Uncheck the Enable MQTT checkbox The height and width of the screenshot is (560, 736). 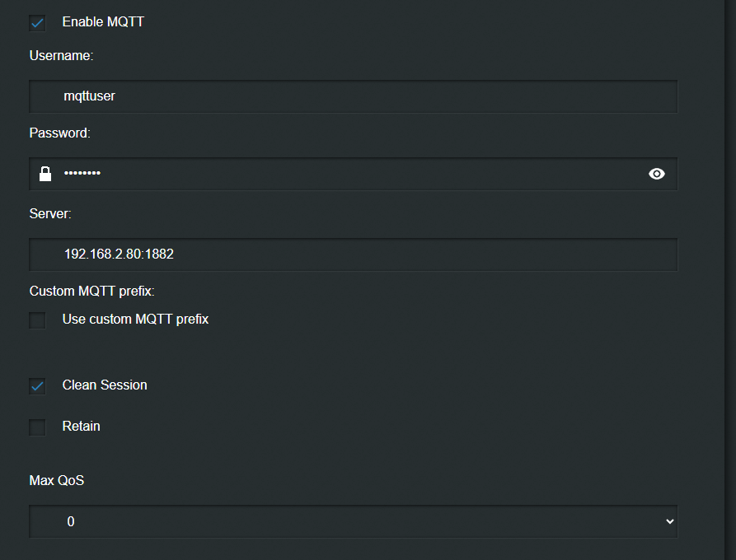pyautogui.click(x=37, y=23)
